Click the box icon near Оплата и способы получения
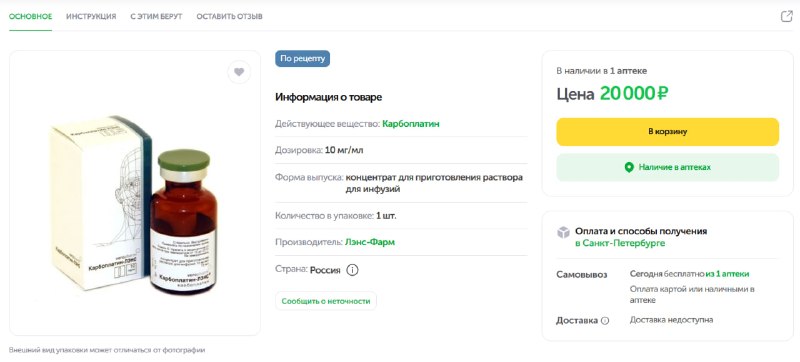 (x=563, y=232)
